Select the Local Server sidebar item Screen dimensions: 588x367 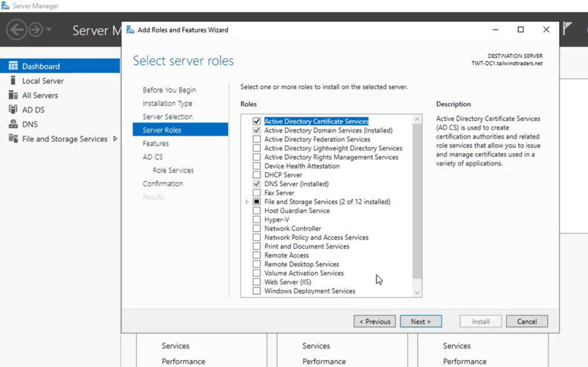tap(42, 80)
